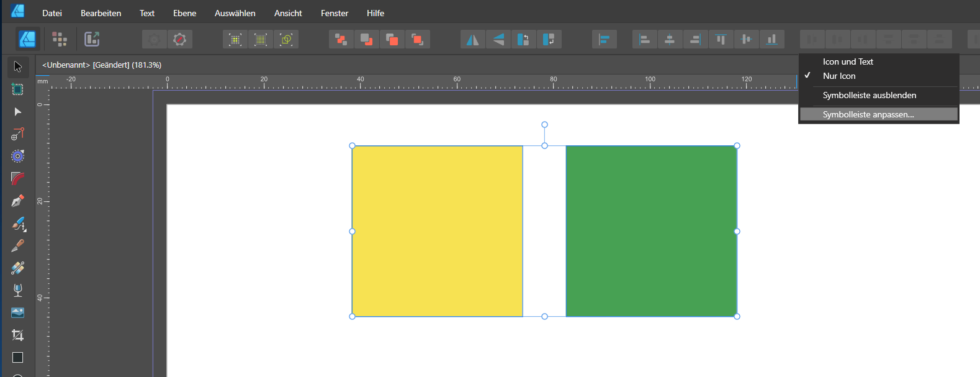Viewport: 980px width, 377px height.
Task: Click the yellow rectangle on canvas
Action: [x=438, y=231]
